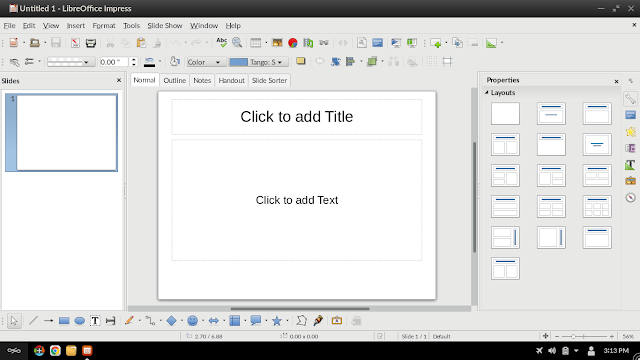
Task: Switch to the Slide Sorter tab
Action: coord(269,80)
